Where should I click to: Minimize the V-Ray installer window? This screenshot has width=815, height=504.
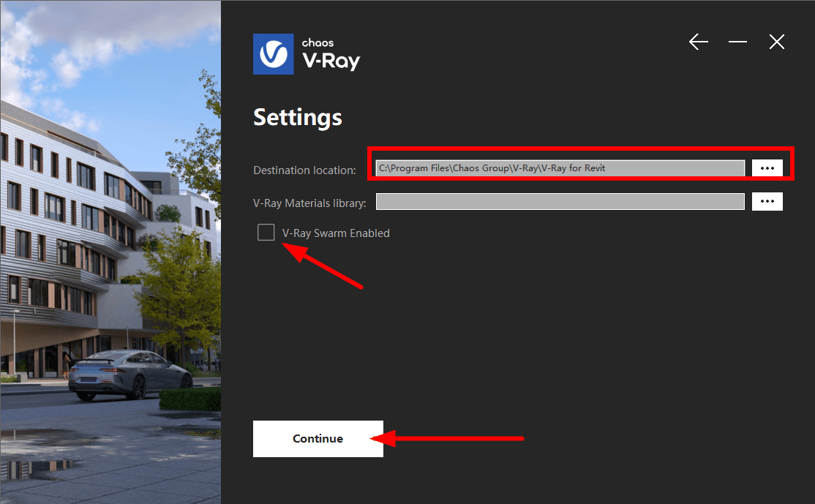click(x=737, y=42)
